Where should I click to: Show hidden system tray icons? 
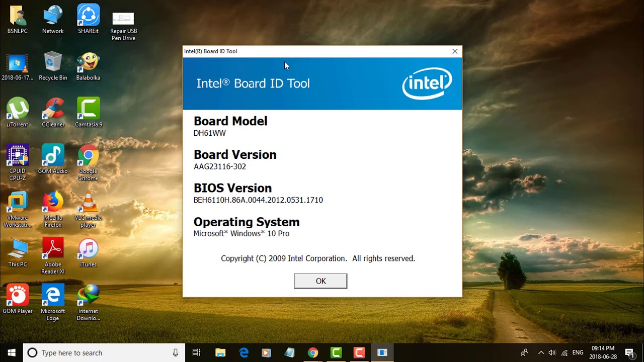click(541, 352)
